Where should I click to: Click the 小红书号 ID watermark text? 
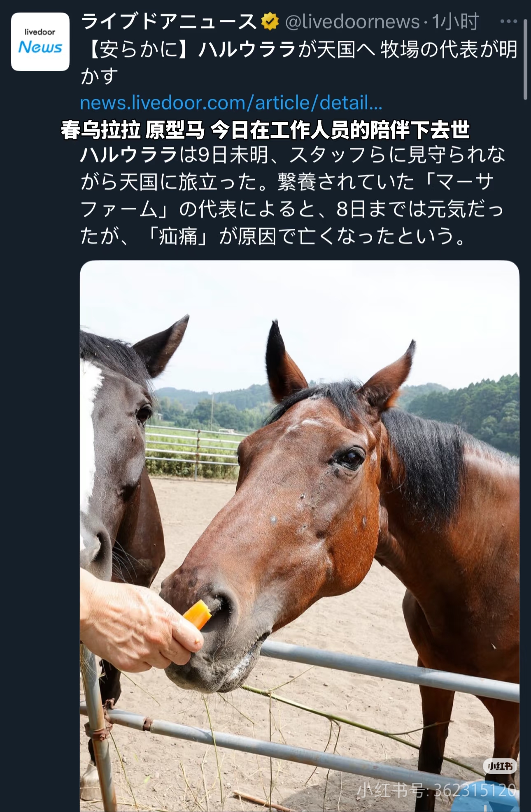(436, 790)
